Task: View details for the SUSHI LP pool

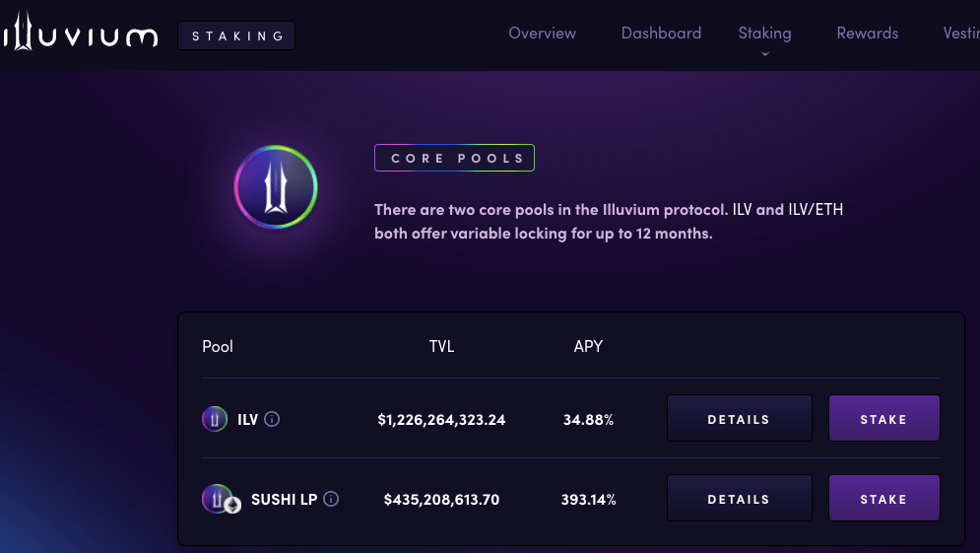Action: (x=740, y=498)
